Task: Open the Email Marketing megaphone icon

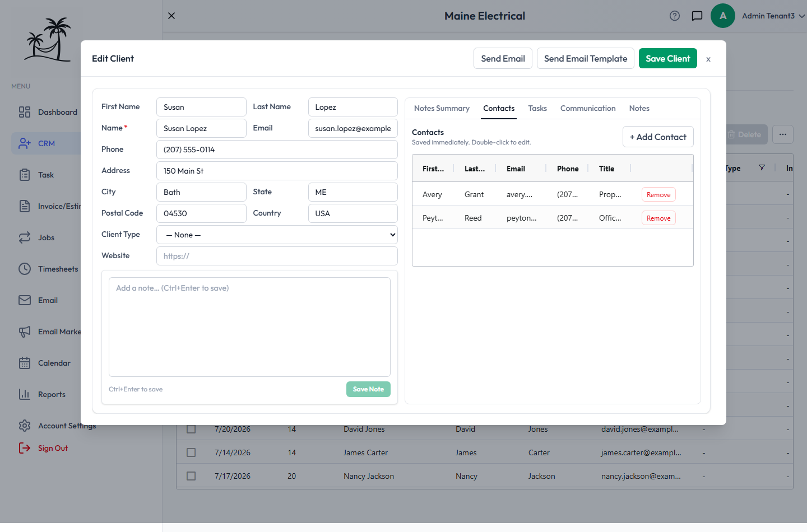Action: pyautogui.click(x=25, y=332)
